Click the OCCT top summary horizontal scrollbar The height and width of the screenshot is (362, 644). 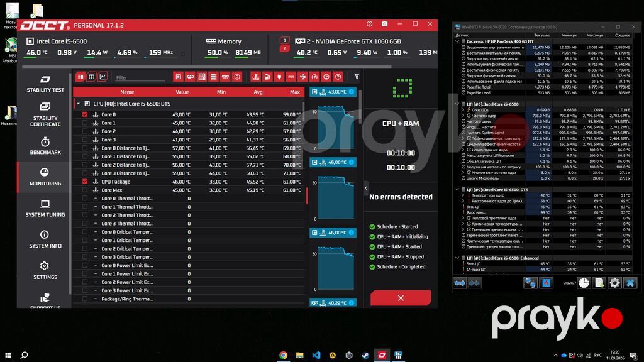[x=206, y=66]
